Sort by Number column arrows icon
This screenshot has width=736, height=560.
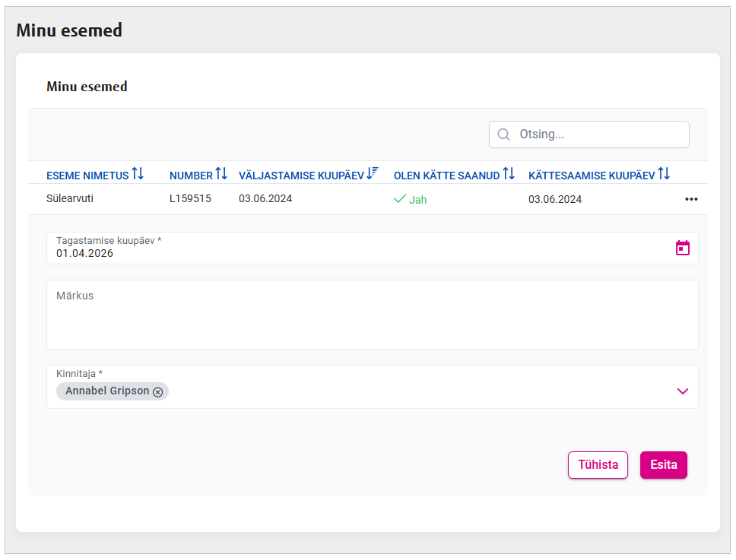221,174
